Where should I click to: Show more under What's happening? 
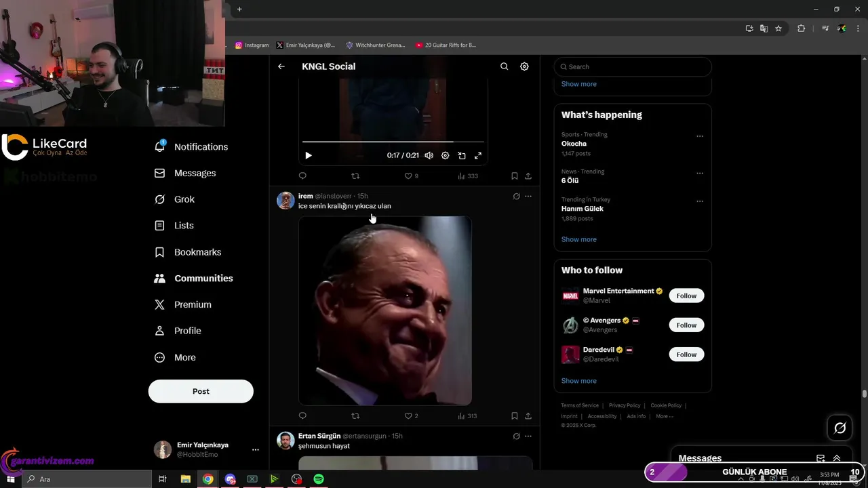pos(579,239)
